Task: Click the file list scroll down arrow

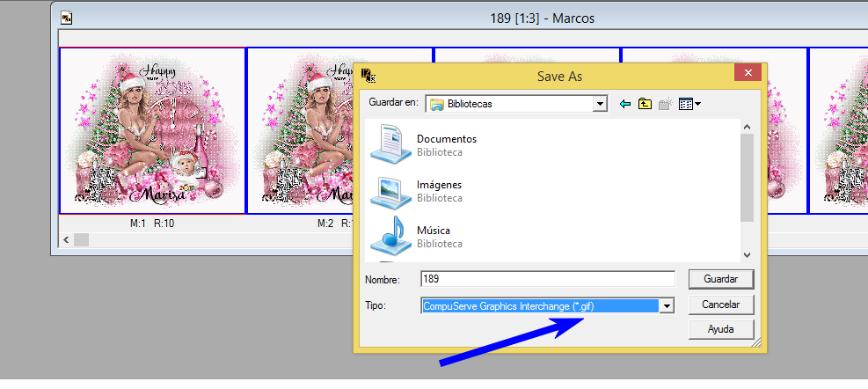Action: [x=747, y=255]
